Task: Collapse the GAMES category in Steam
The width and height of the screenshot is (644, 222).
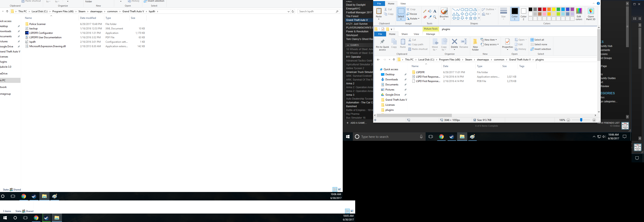Action: pyautogui.click(x=348, y=45)
